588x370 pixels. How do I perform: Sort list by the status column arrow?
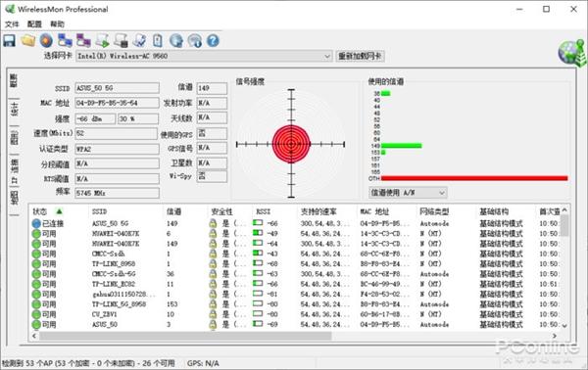point(59,211)
